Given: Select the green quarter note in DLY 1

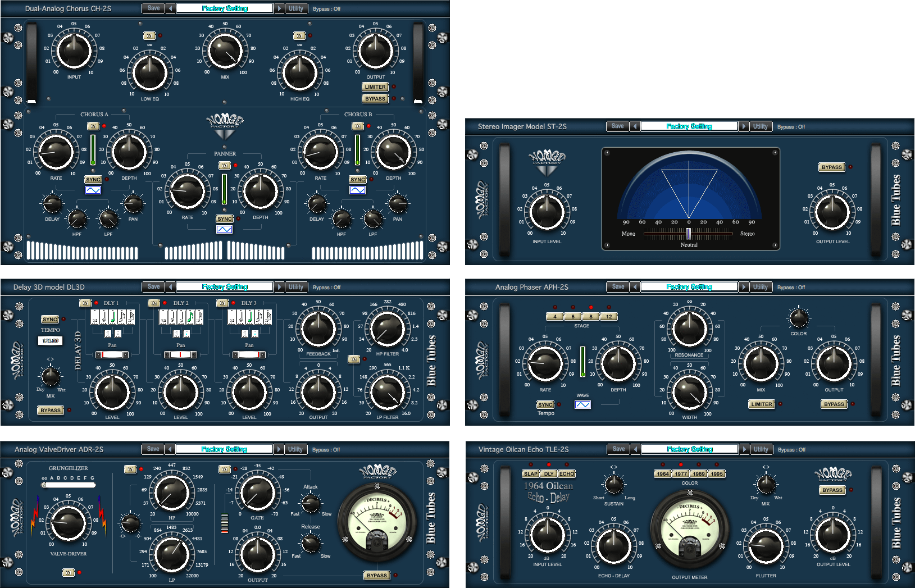Looking at the screenshot, I should (x=113, y=317).
